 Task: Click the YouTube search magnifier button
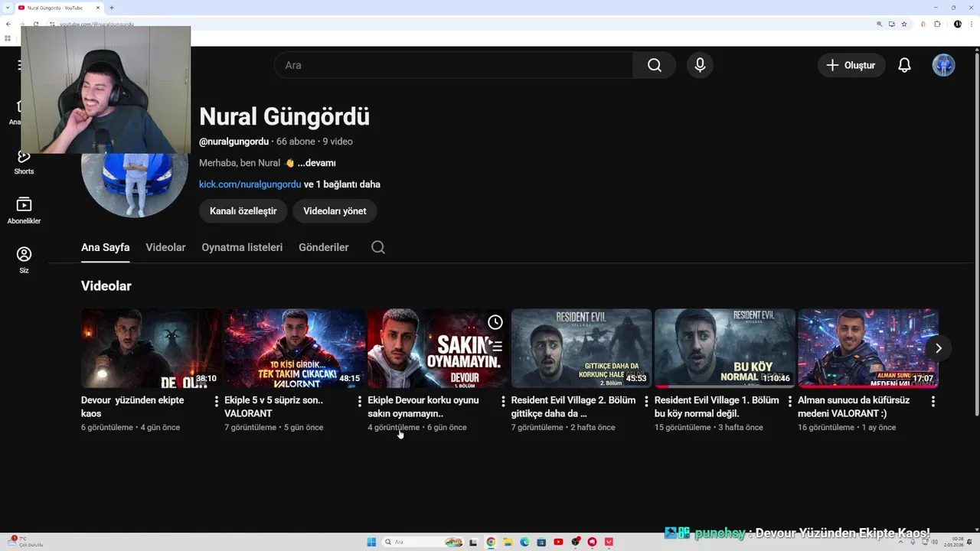point(654,65)
